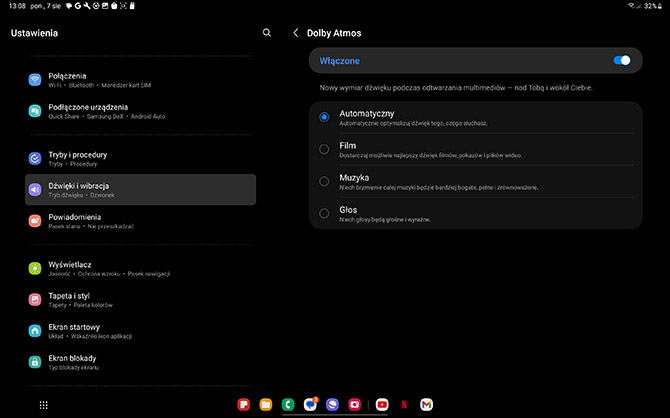Click the Wyświetlacz brightness icon
670x418 pixels.
[35, 268]
